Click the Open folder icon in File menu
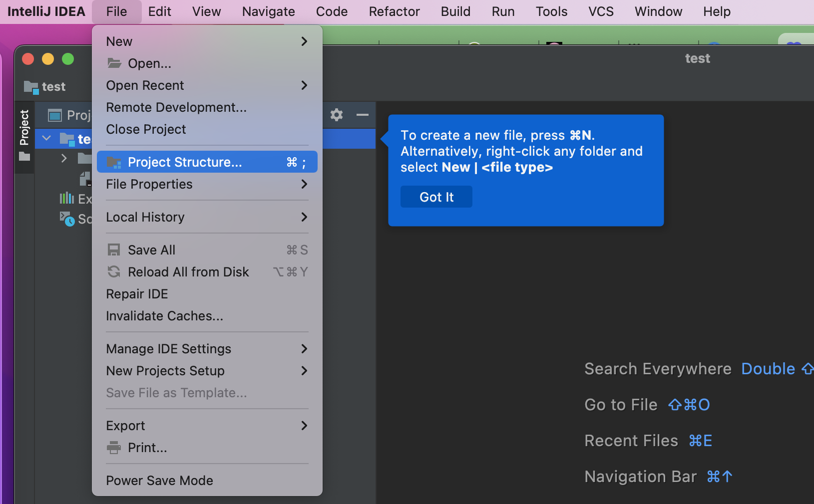Viewport: 814px width, 504px height. [114, 63]
